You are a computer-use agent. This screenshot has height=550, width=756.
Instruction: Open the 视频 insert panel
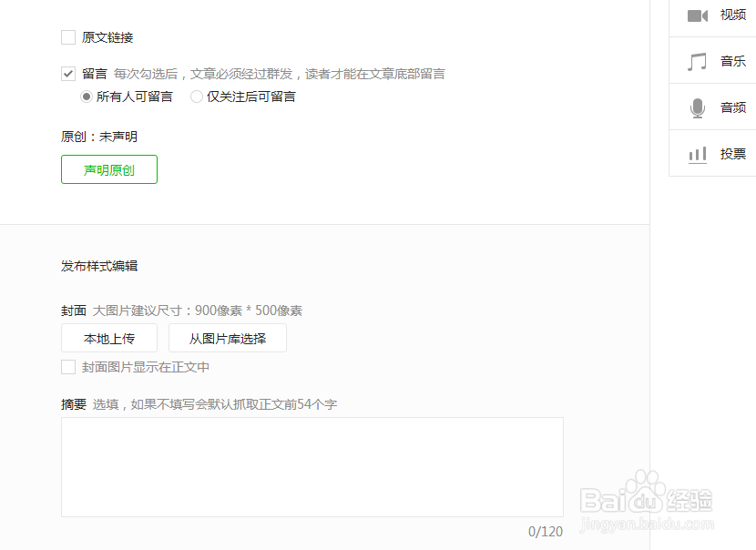(720, 15)
